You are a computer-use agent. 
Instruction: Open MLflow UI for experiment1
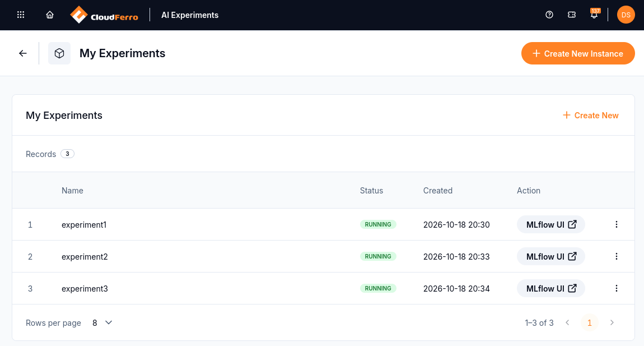551,224
